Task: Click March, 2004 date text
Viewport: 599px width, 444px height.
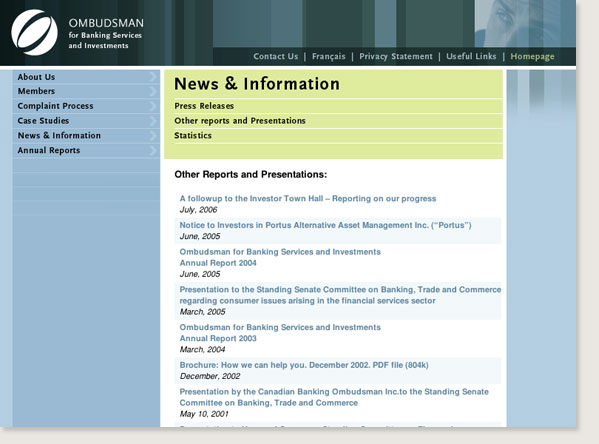Action: 202,350
